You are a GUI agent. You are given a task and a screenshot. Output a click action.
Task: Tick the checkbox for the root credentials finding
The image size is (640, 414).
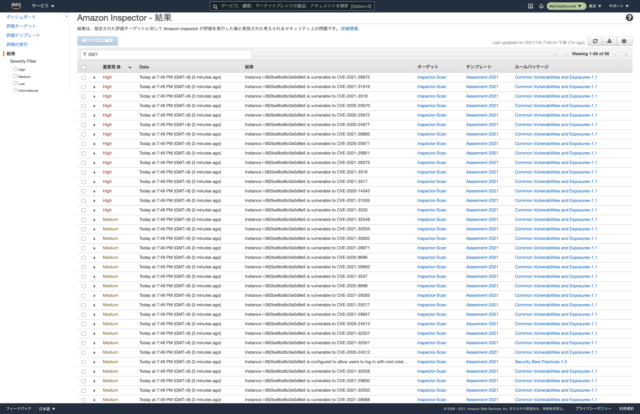point(83,362)
